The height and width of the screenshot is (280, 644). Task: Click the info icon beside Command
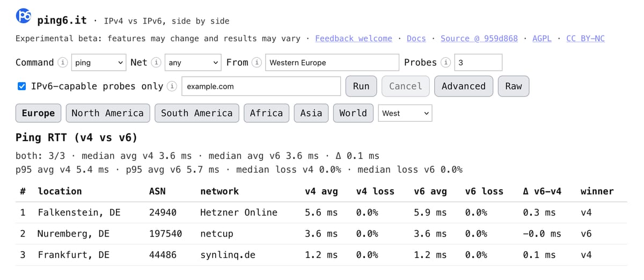point(63,63)
